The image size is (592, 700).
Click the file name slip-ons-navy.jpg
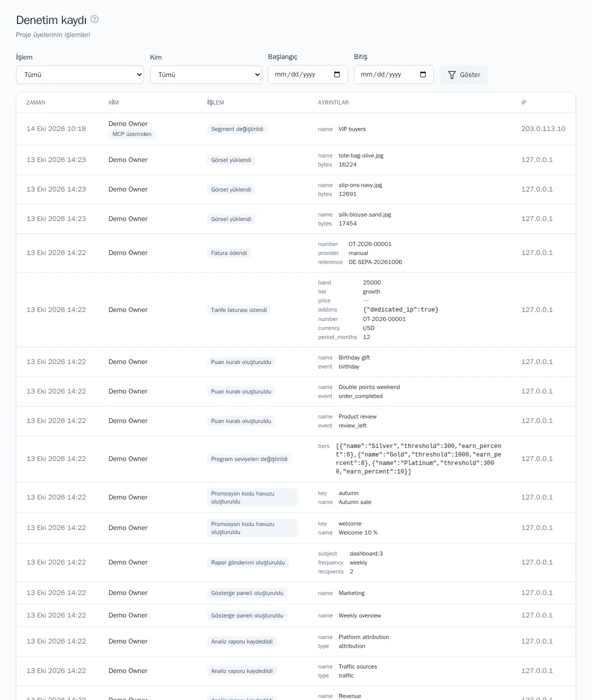click(360, 185)
